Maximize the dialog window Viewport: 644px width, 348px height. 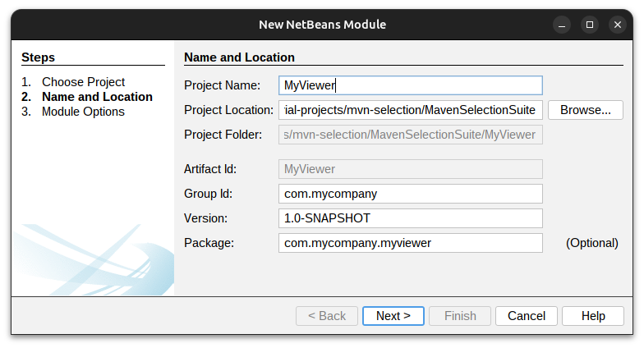point(589,25)
